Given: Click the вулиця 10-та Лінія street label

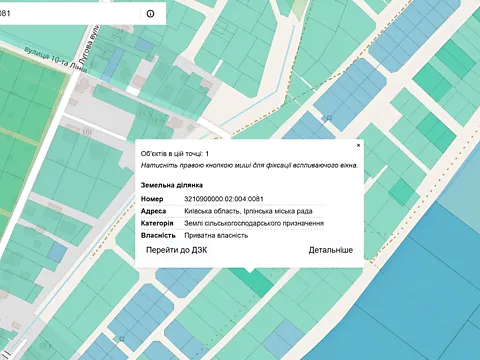Looking at the screenshot, I should coord(56,59).
